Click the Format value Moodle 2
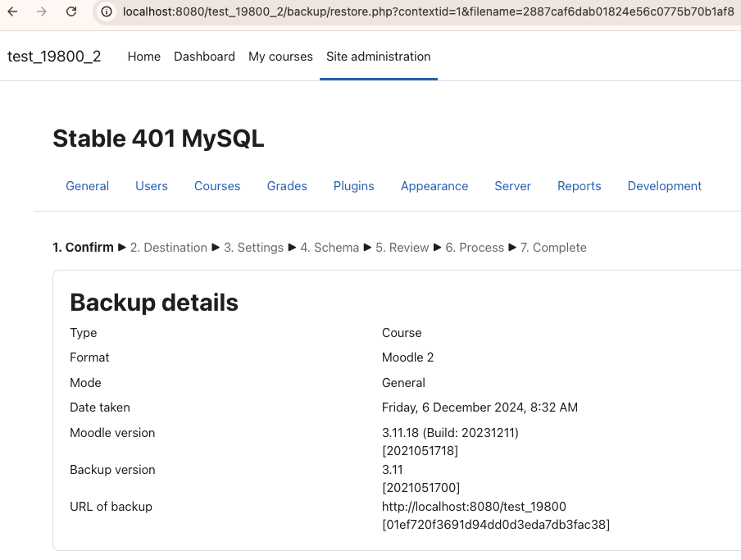The height and width of the screenshot is (560, 741). pos(407,357)
